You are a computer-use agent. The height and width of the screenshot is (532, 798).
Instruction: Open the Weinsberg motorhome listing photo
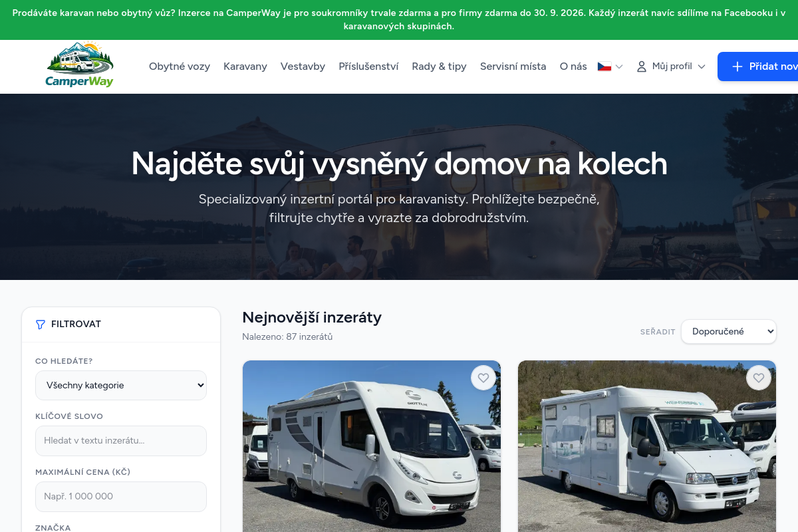click(x=647, y=446)
